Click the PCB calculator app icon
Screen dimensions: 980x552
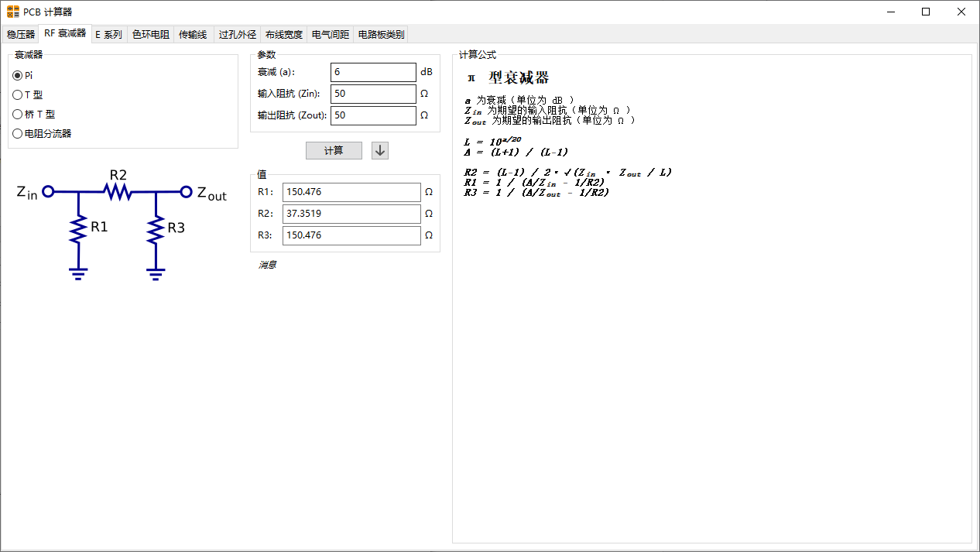pyautogui.click(x=12, y=12)
